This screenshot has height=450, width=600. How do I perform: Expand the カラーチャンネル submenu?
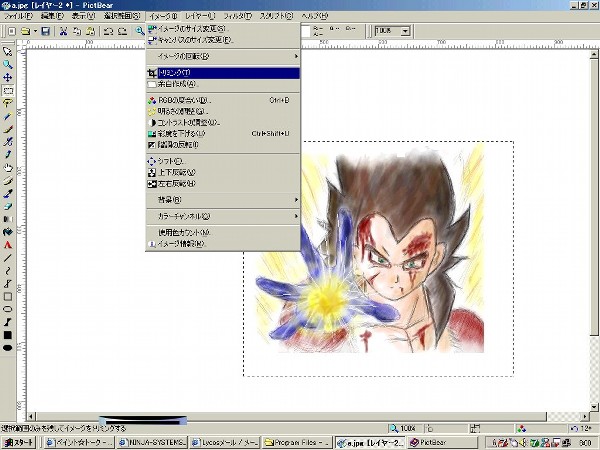221,216
